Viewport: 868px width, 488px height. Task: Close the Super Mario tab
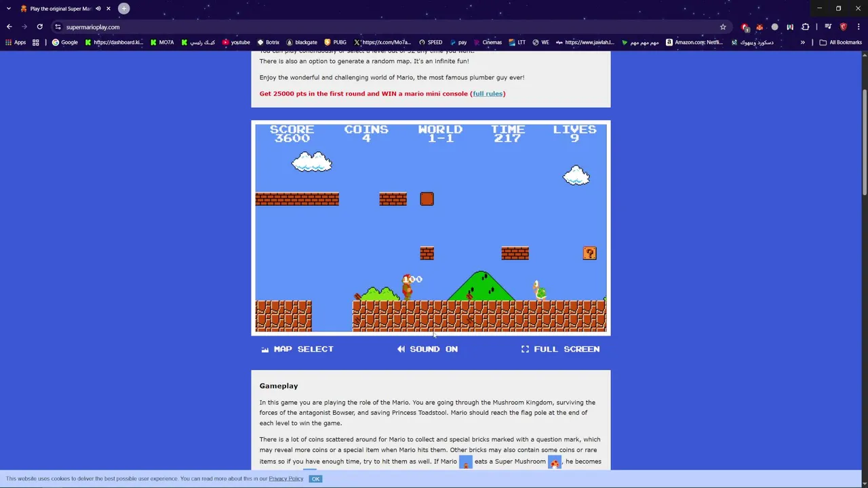pos(108,9)
